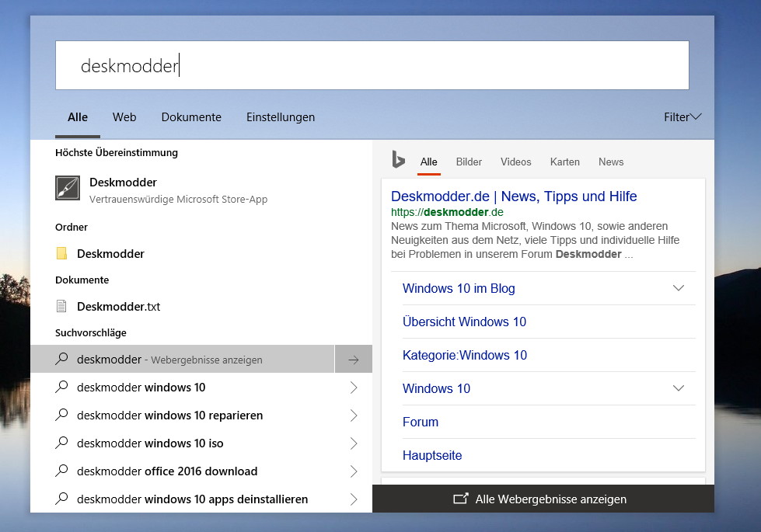This screenshot has height=532, width=761.
Task: Switch to the Web tab
Action: (124, 116)
